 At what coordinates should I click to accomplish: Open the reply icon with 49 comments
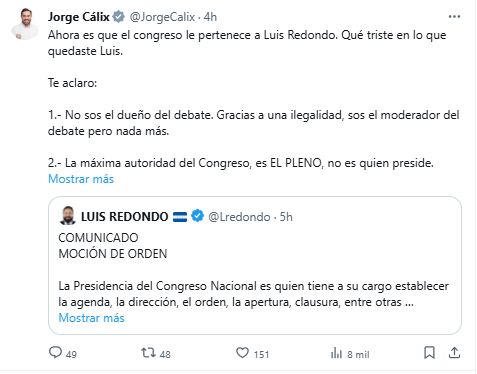pyautogui.click(x=55, y=352)
